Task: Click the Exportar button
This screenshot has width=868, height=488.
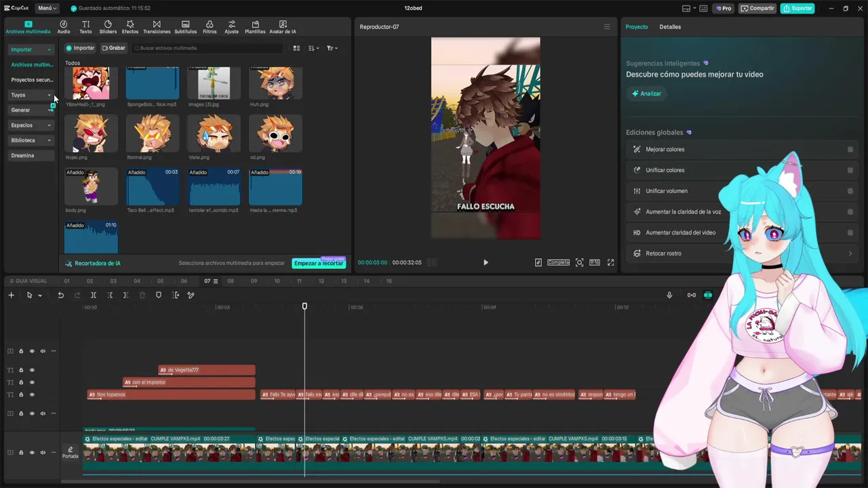Action: pos(797,8)
